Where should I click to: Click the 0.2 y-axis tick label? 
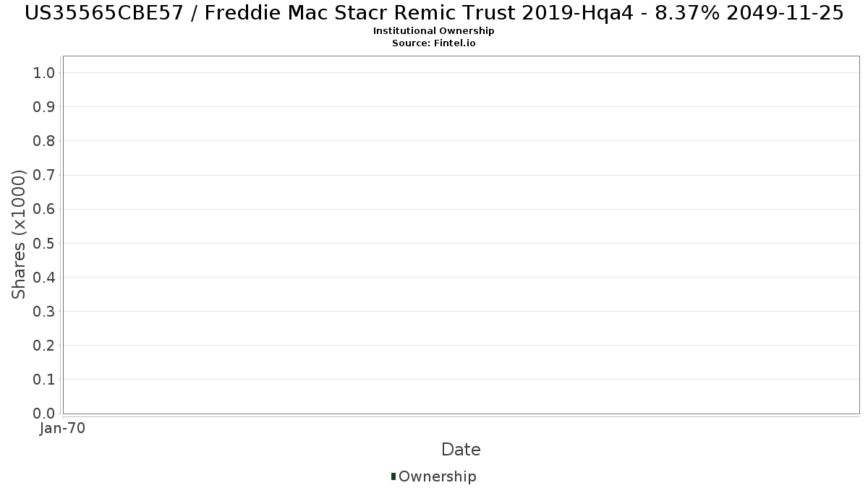tap(44, 345)
